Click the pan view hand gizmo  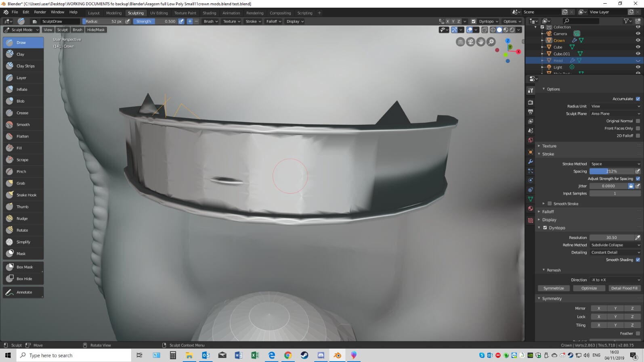tap(480, 42)
